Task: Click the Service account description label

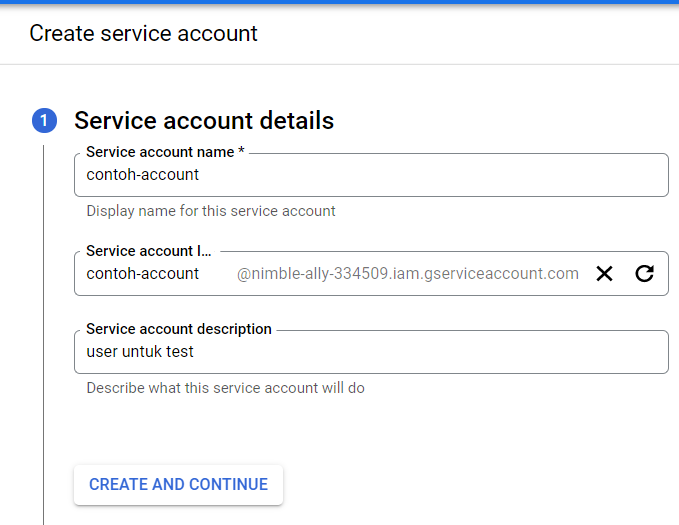Action: coord(179,329)
